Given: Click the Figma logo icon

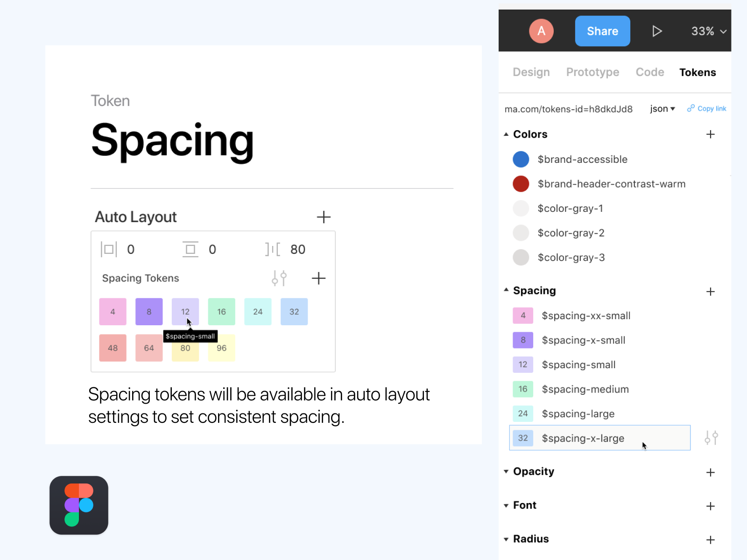Looking at the screenshot, I should pyautogui.click(x=78, y=505).
